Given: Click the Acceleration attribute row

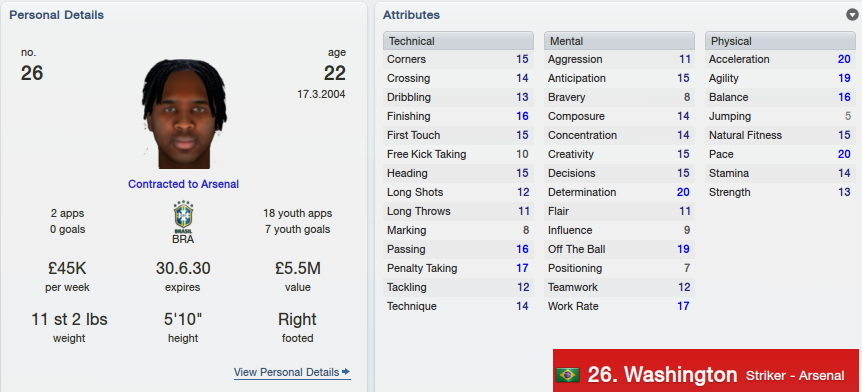Looking at the screenshot, I should (781, 59).
